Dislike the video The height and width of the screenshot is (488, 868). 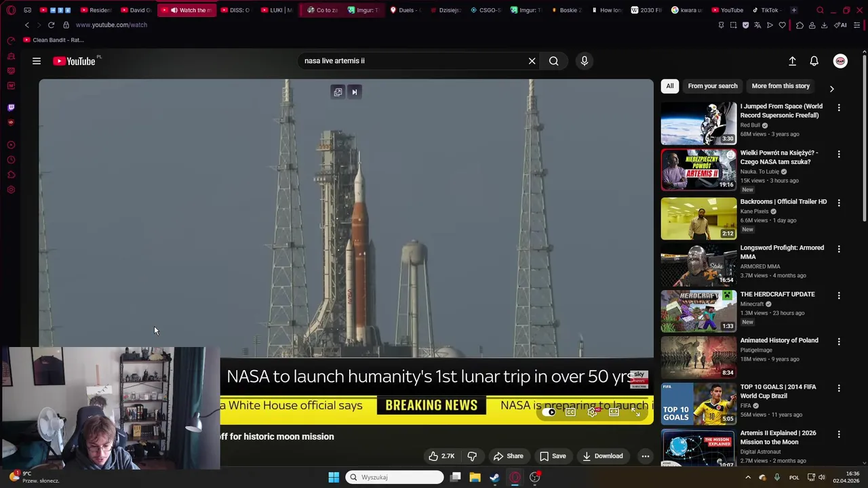coord(472,456)
